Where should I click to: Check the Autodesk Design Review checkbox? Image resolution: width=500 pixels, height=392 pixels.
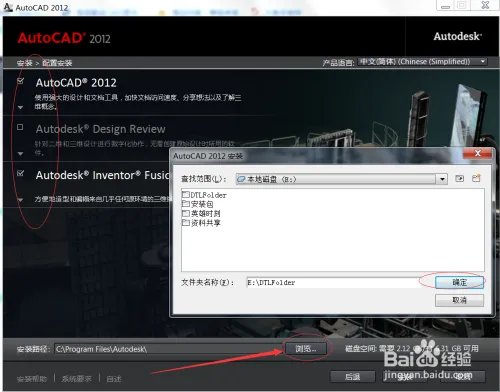tap(20, 127)
